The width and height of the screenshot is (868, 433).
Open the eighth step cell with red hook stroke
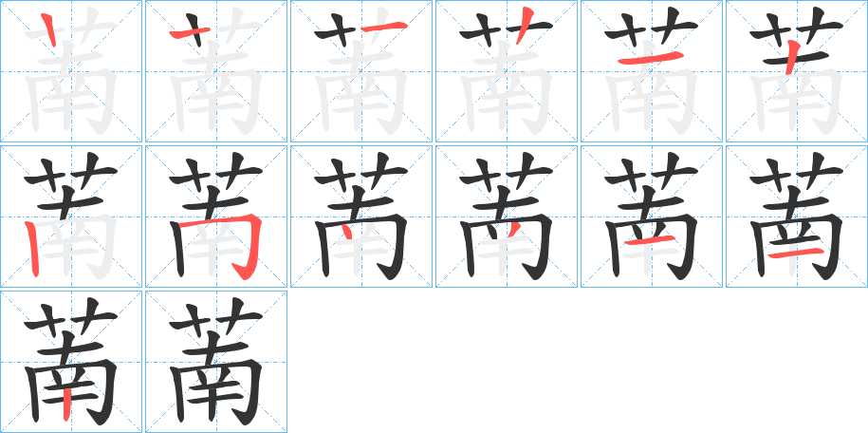pyautogui.click(x=216, y=216)
